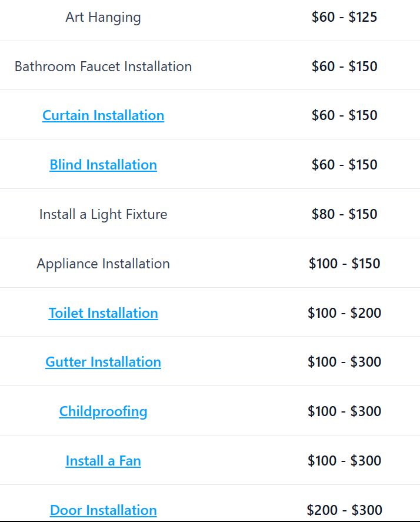Open the Curtain Installation link
This screenshot has height=522, width=420.
(x=103, y=115)
